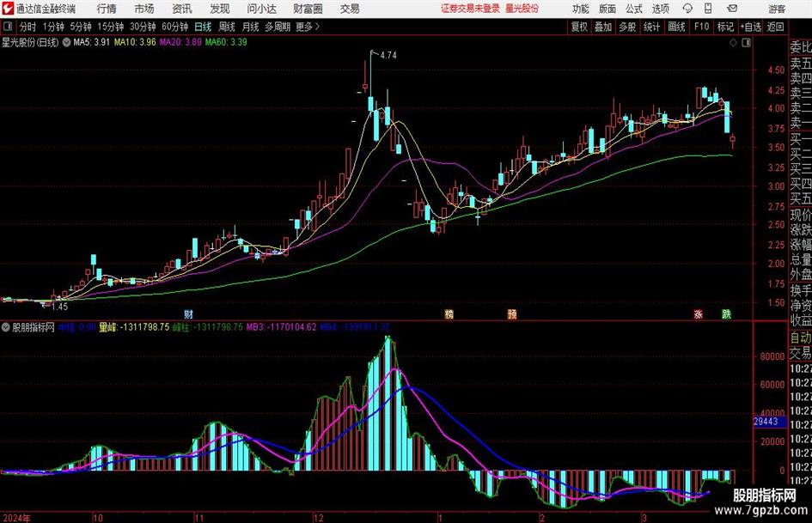Open the 公式 menu
Image resolution: width=812 pixels, height=523 pixels.
634,9
